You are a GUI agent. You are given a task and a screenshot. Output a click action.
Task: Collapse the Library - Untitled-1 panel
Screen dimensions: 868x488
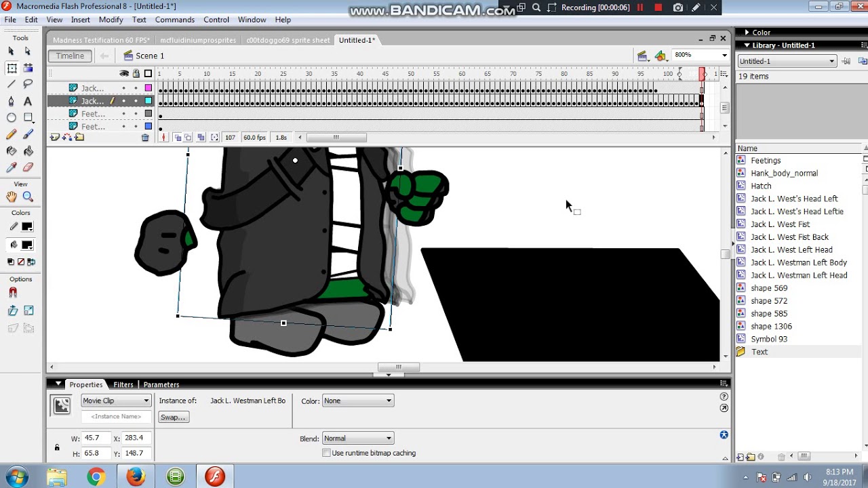pos(747,45)
